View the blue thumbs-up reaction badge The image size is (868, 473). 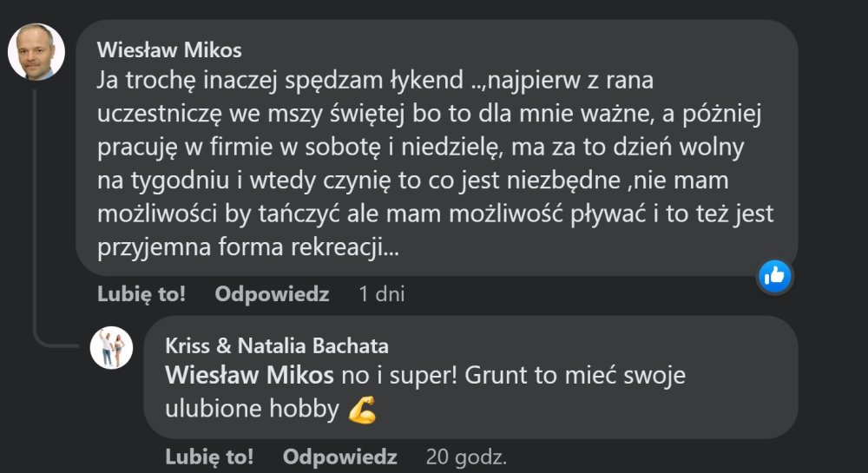click(774, 276)
